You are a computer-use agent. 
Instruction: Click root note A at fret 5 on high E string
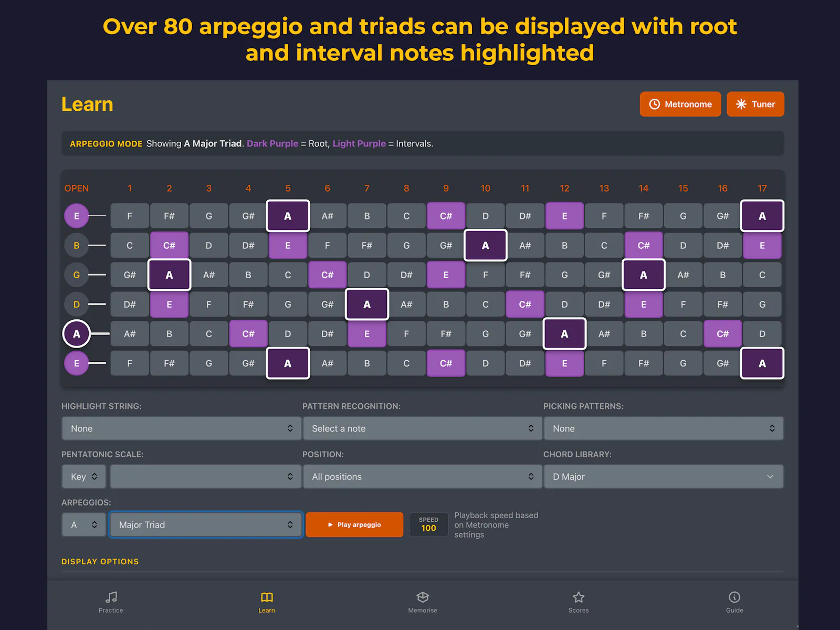point(288,216)
